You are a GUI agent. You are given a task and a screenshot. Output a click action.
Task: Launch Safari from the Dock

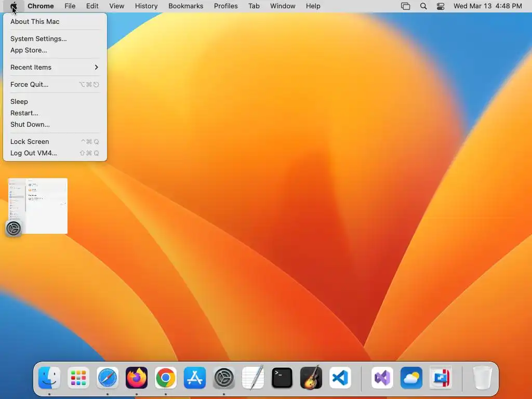[108, 378]
